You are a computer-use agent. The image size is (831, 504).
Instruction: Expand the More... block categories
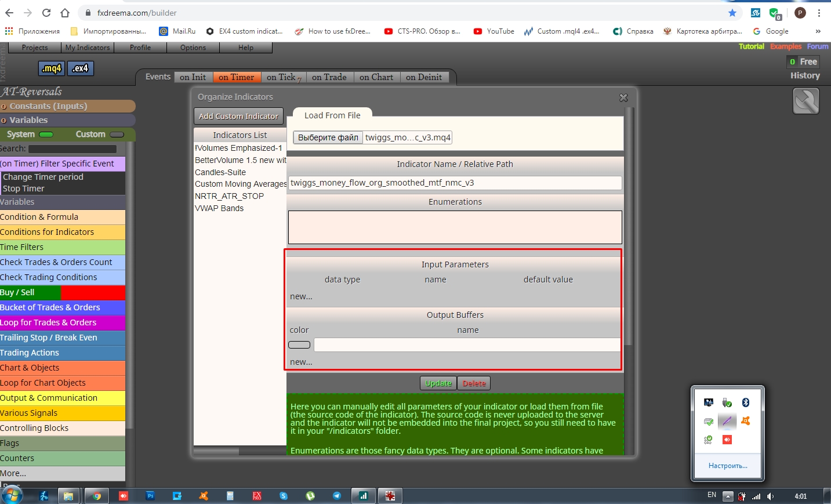pyautogui.click(x=63, y=473)
